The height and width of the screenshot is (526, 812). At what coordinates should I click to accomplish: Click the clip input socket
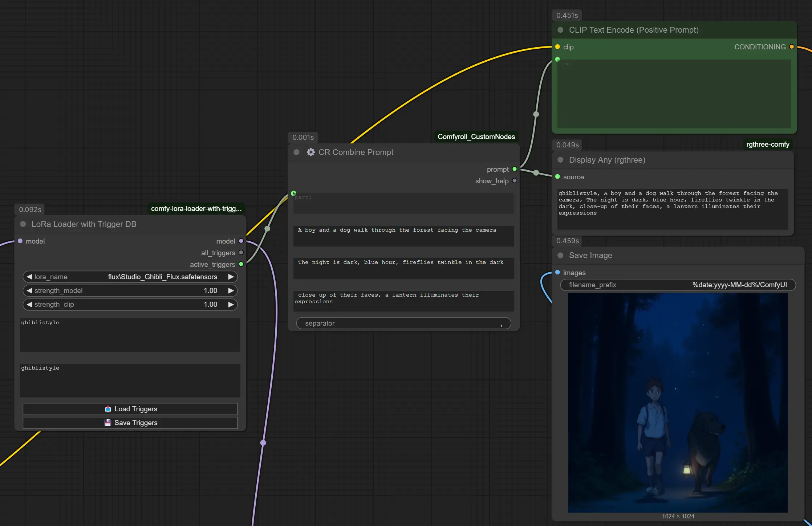557,47
